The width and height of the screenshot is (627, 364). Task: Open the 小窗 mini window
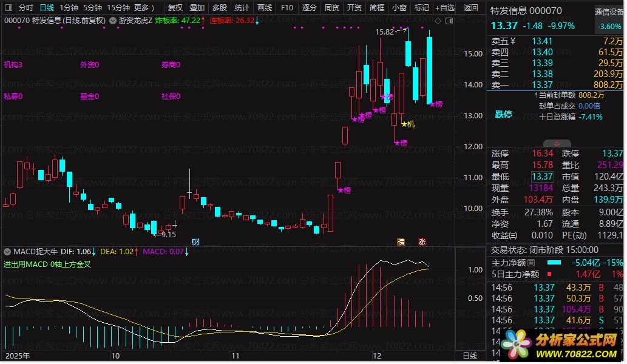pos(399,8)
